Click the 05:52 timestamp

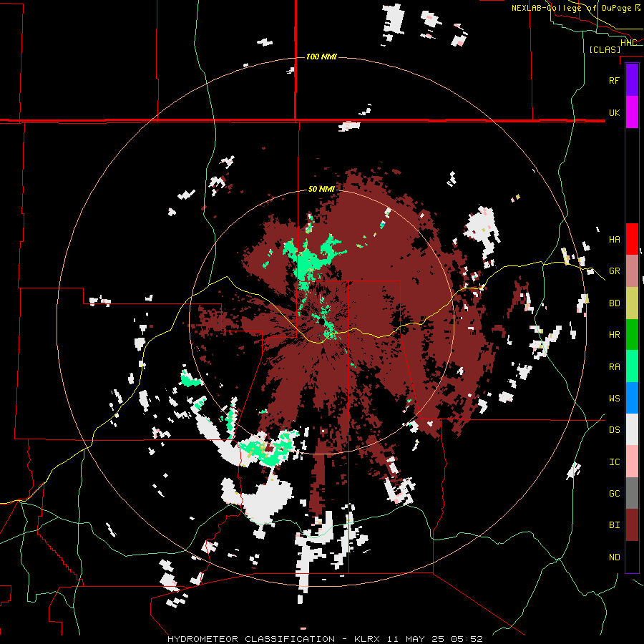click(468, 639)
